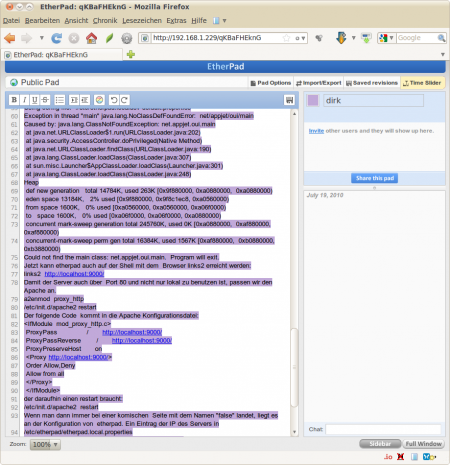Clear authorship colors with color wheel icon
The image size is (450, 465).
click(99, 100)
